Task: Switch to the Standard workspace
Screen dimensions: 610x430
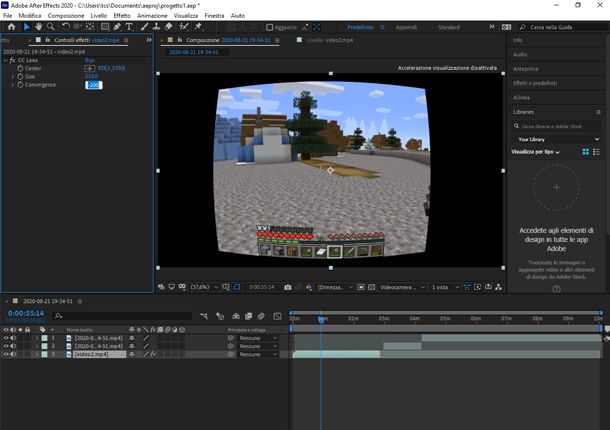Action: click(449, 28)
